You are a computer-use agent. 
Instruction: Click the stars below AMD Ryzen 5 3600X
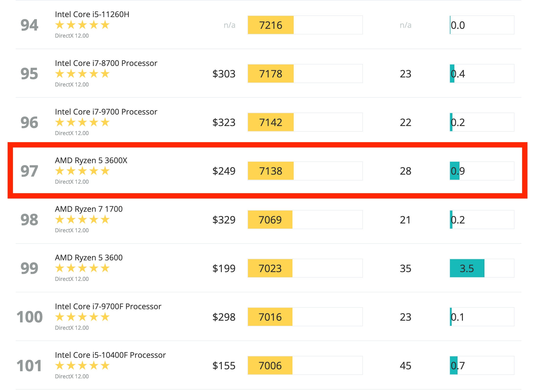coord(82,171)
